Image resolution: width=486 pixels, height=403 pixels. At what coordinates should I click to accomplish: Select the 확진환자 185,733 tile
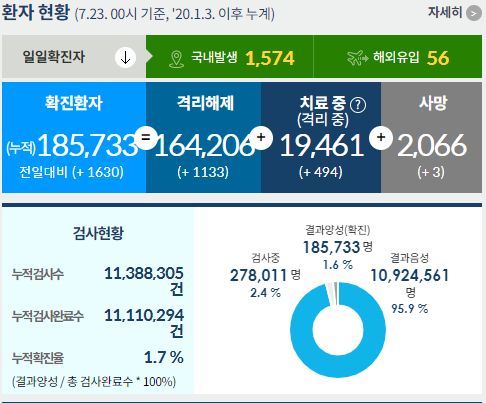point(74,137)
